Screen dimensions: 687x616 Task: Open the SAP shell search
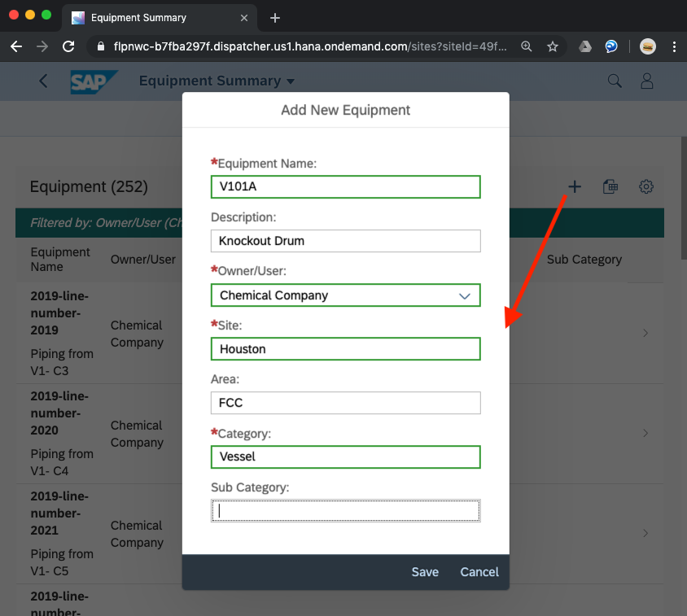[615, 81]
